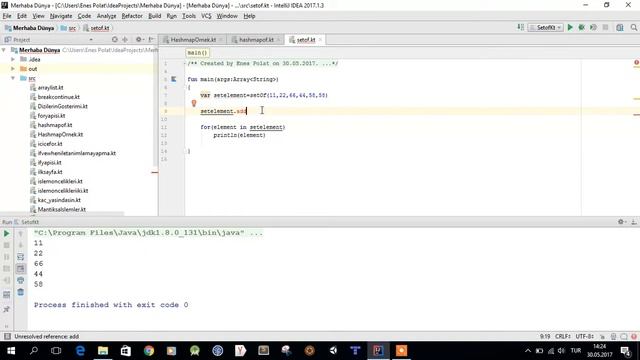Hide the Run tool window
The image size is (640, 360).
pos(633,222)
